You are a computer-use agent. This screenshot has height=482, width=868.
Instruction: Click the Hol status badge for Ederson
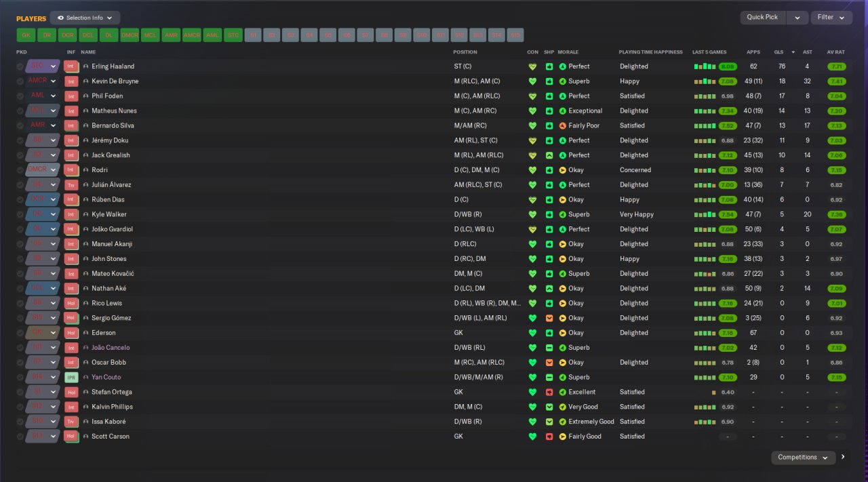[x=71, y=333]
